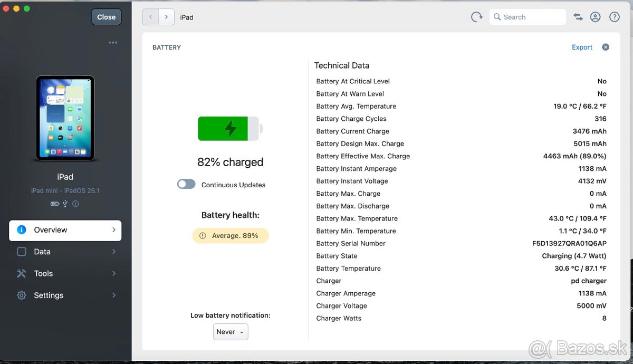Image resolution: width=633 pixels, height=364 pixels.
Task: Select the Battery Current Charge 3476 mAh value
Action: click(590, 131)
